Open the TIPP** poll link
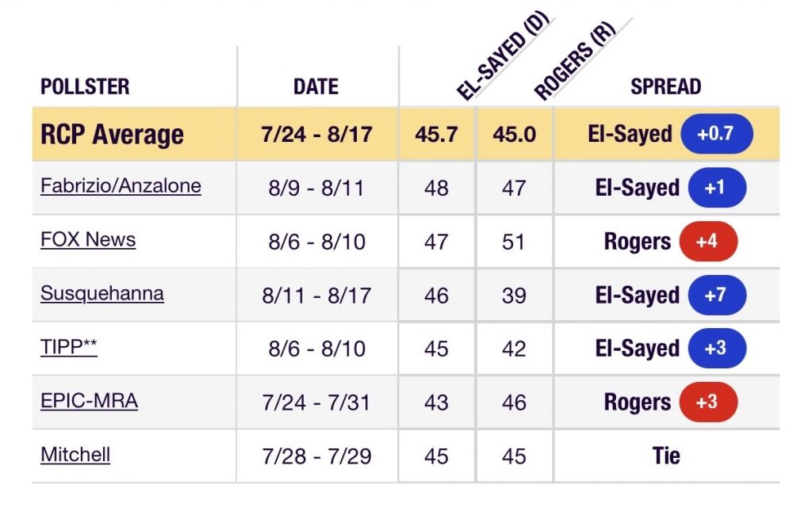 69,347
